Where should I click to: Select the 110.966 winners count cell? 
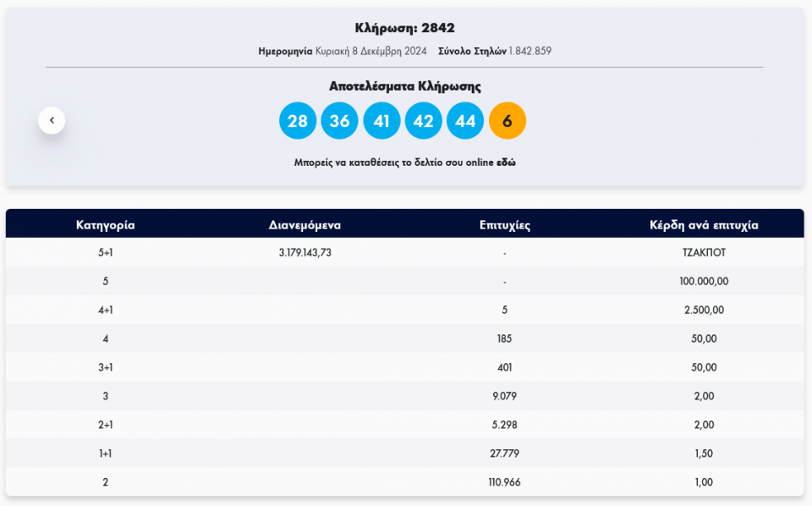pos(504,482)
